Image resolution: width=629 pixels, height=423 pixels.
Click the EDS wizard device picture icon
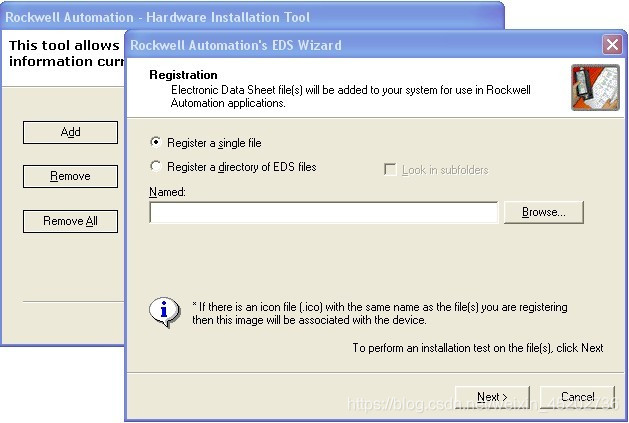595,87
